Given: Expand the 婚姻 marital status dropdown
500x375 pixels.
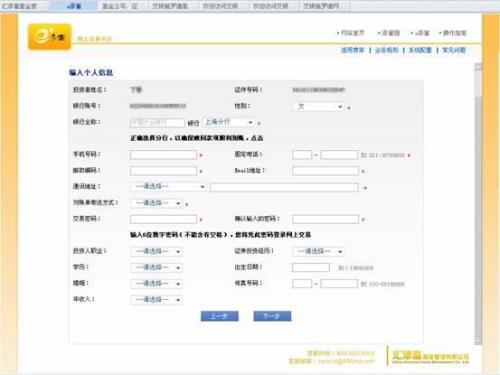Looking at the screenshot, I should [x=156, y=284].
